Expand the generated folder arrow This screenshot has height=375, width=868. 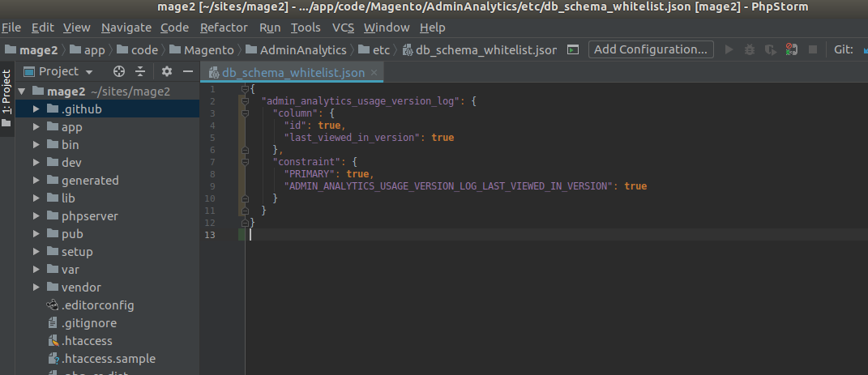(x=36, y=181)
